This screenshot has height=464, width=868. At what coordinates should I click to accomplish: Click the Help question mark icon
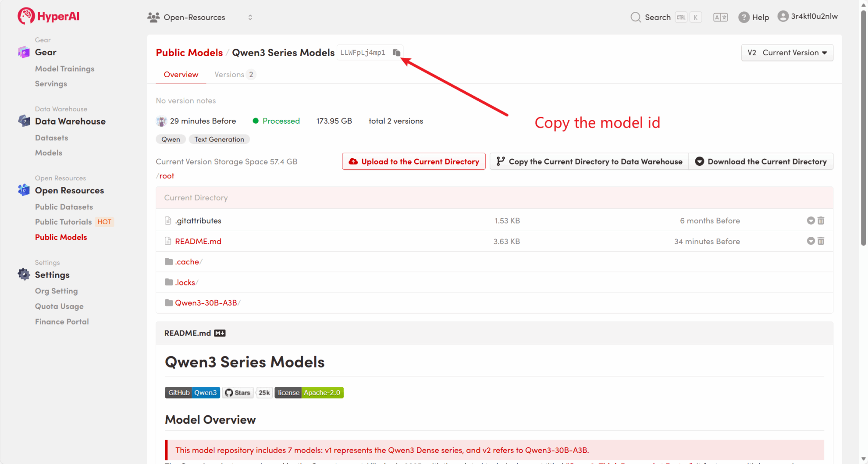click(743, 17)
